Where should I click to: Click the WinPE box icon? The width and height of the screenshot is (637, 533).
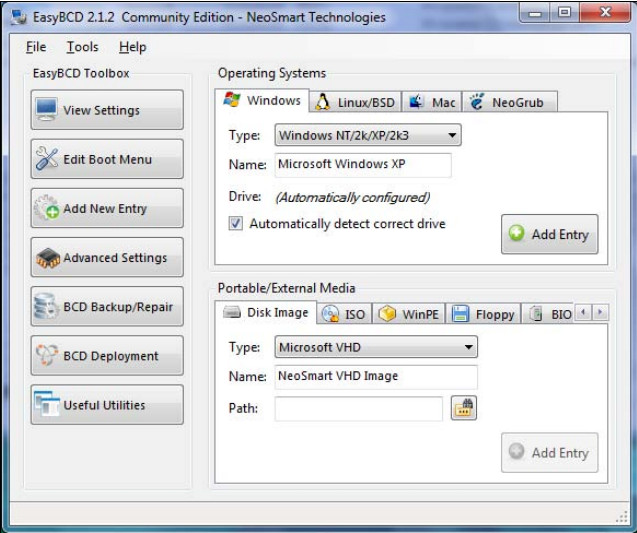pos(387,314)
